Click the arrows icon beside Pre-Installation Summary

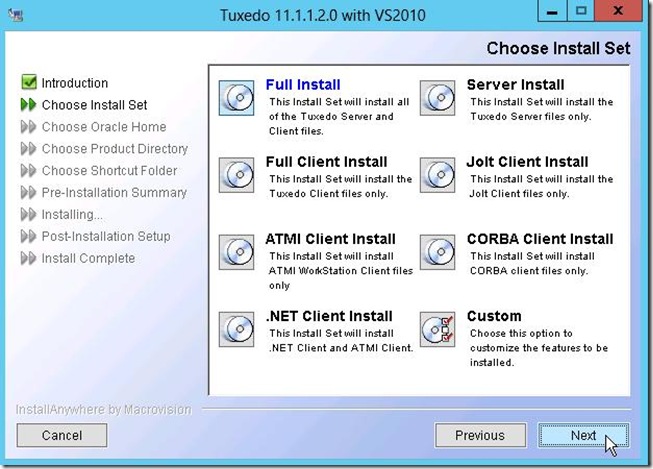28,192
